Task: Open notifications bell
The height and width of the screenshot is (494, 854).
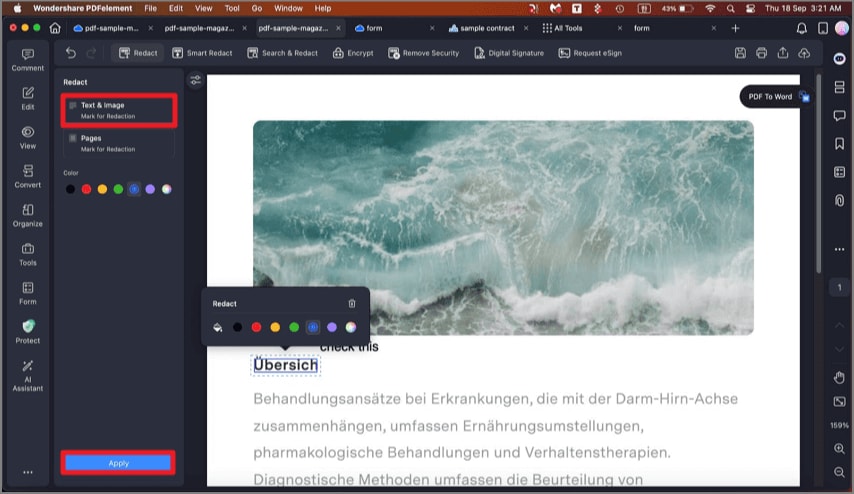Action: click(802, 28)
